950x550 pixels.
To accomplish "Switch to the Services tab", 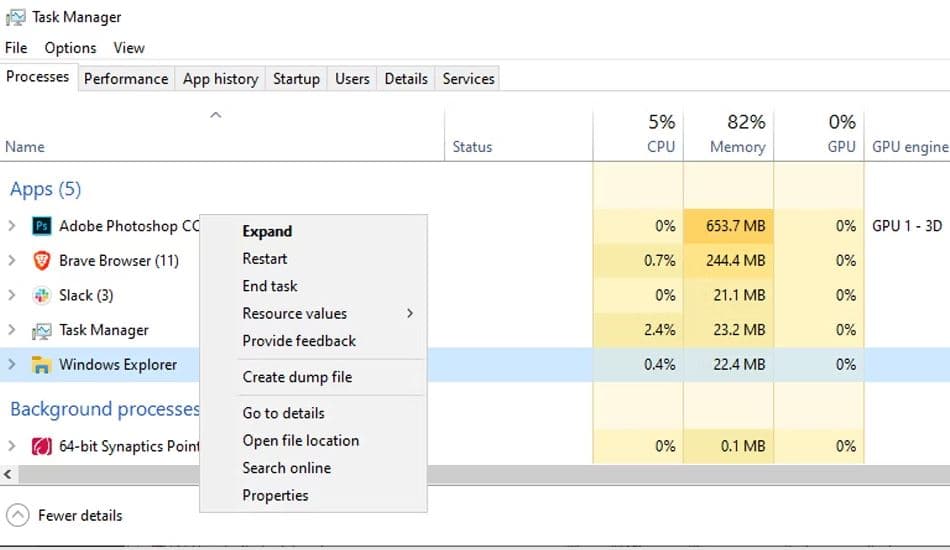I will [468, 79].
